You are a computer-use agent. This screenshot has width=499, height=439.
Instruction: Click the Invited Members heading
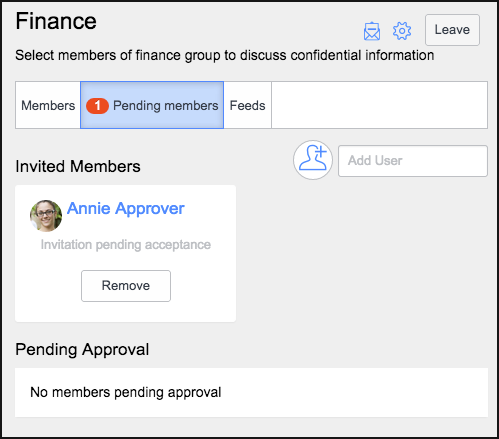coord(78,166)
